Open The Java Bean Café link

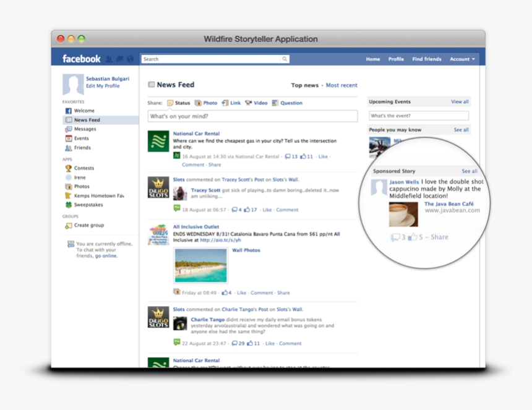(x=449, y=204)
